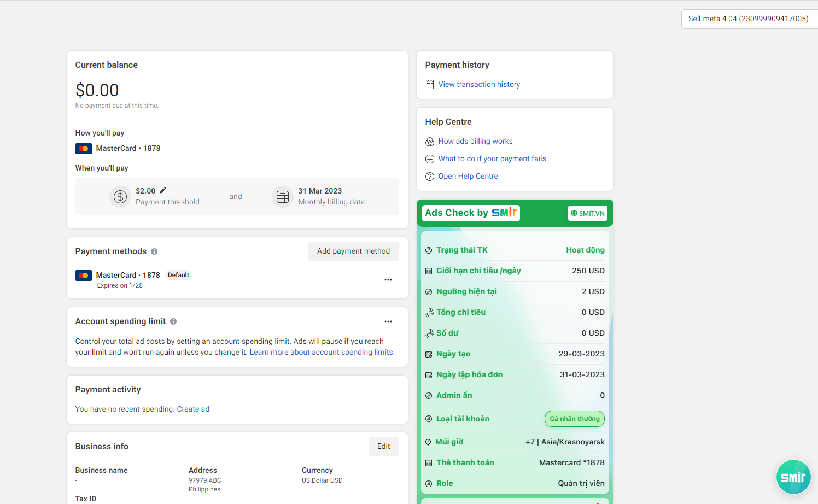818x504 pixels.
Task: Follow Learn more about account spending limits
Action: [x=321, y=353]
